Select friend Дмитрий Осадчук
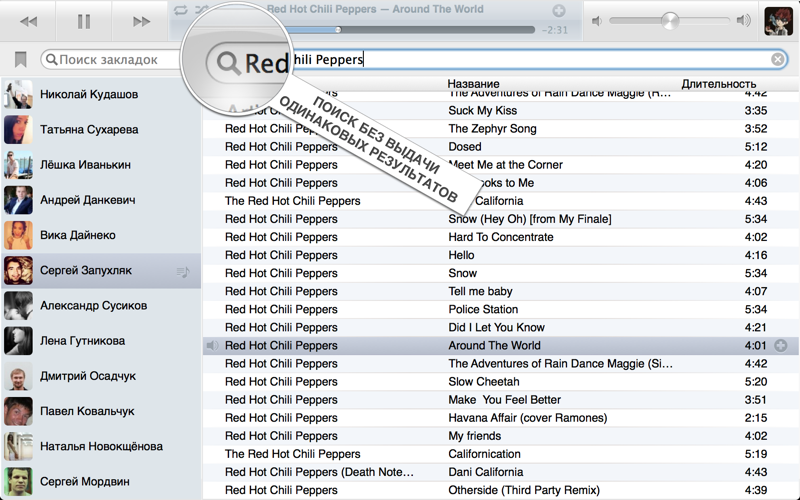 101,376
